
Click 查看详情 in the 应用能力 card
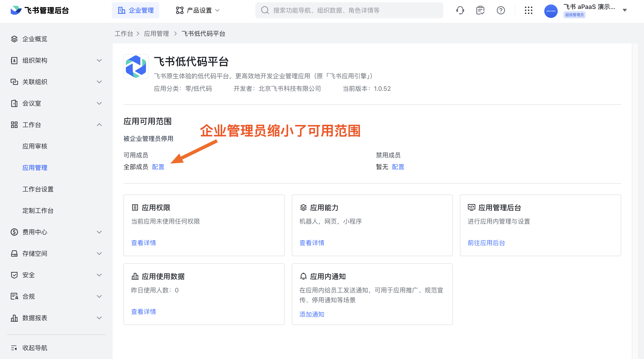pos(312,243)
